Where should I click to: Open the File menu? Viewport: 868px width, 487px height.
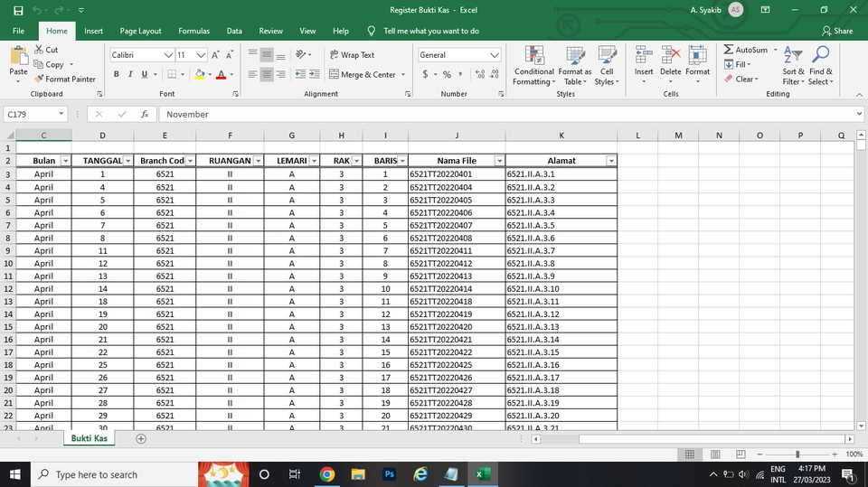coord(18,31)
